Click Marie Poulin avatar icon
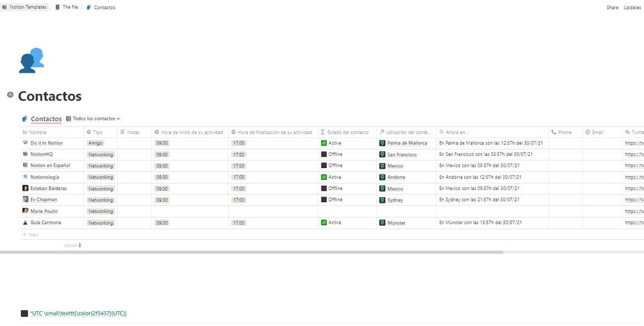Screen dimensions: 644x326 pyautogui.click(x=25, y=211)
